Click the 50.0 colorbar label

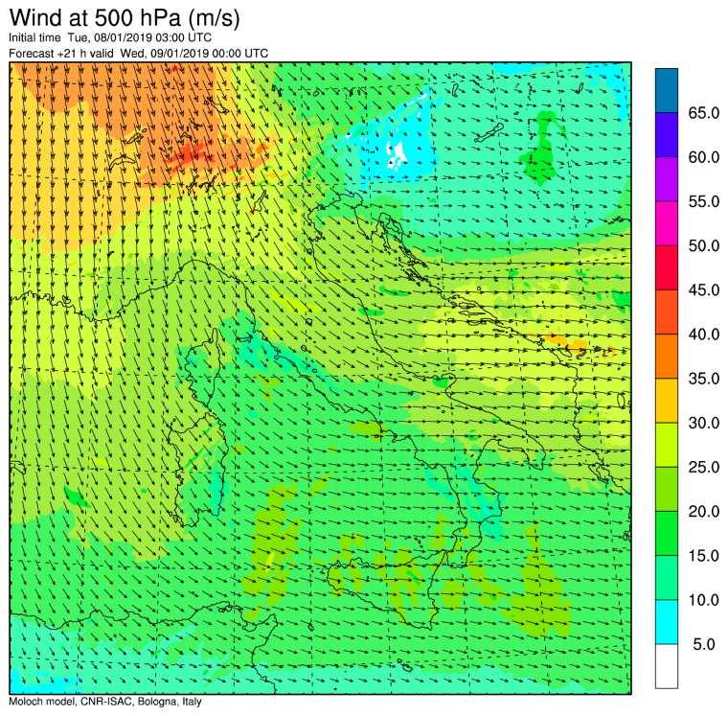pos(704,245)
